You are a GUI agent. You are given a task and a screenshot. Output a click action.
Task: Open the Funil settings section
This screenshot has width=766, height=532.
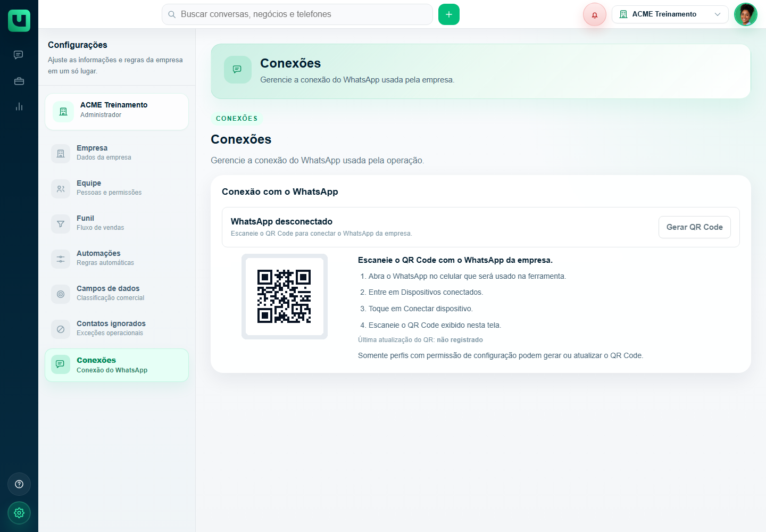point(116,223)
